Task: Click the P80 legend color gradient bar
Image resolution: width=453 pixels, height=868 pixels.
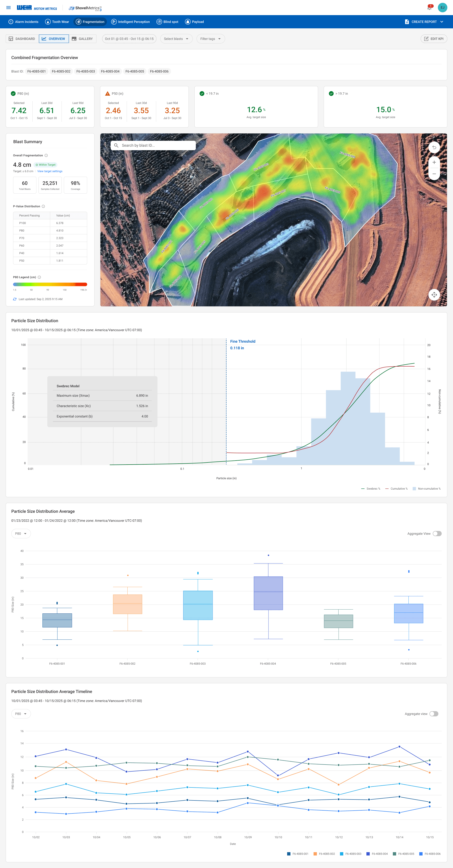Action: (50, 284)
